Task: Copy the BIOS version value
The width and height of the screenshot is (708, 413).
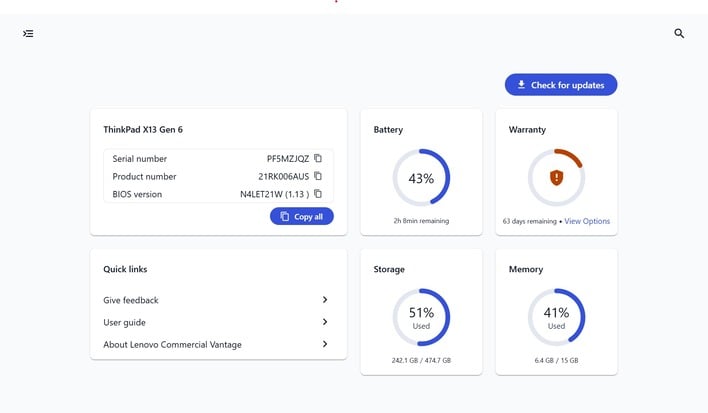Action: coord(318,194)
